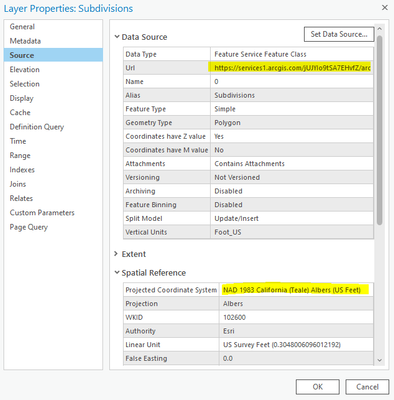This screenshot has height=400, width=394.
Task: Click the scrollbar down arrow
Action: point(380,360)
